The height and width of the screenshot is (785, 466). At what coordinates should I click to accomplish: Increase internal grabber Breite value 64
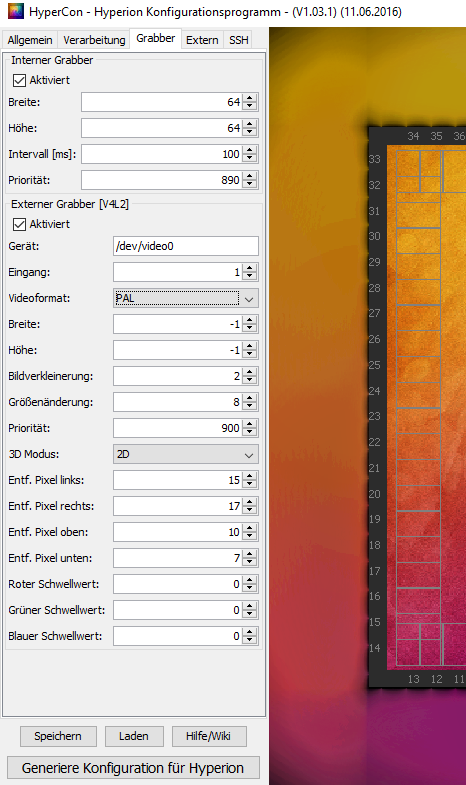[x=250, y=98]
